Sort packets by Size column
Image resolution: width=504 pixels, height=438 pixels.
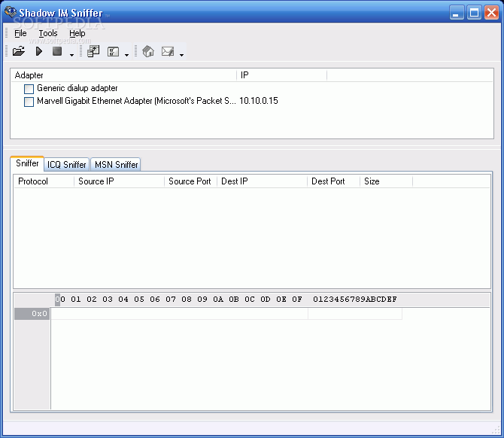(387, 181)
